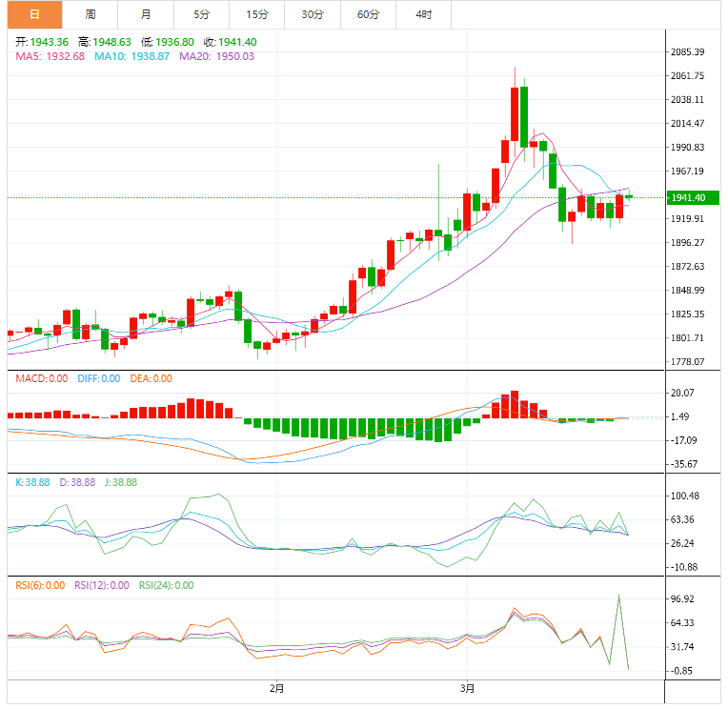Click the MA10: 1938.87 indicator label
Viewport: 728px width, 709px height.
pos(132,57)
